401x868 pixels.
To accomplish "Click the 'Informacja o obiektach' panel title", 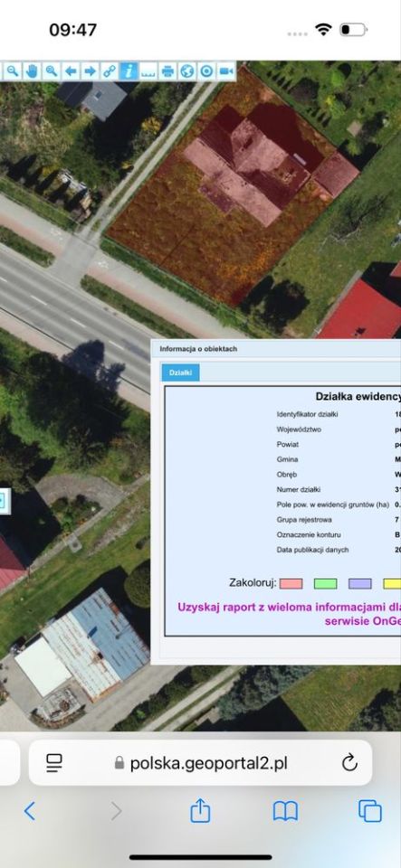I will pos(199,349).
